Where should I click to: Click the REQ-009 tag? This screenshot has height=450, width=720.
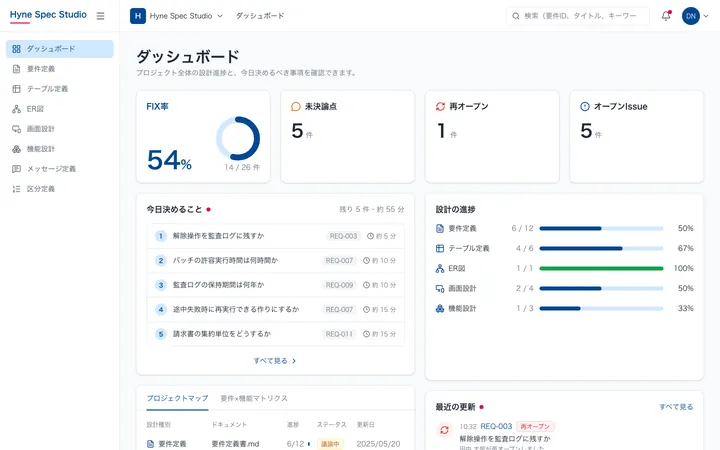point(339,285)
